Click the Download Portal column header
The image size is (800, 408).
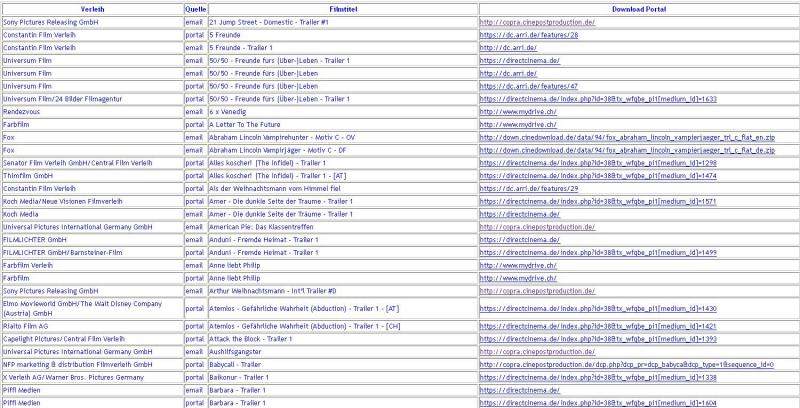641,8
